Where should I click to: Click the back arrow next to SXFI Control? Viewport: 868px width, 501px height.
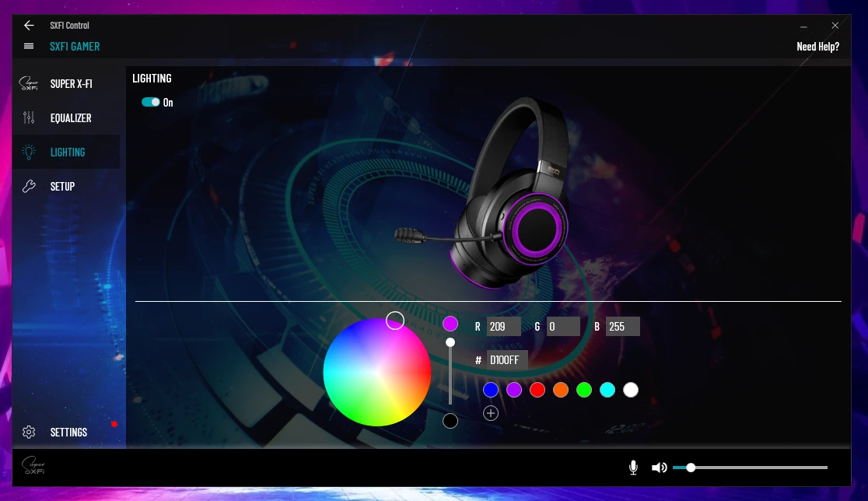(29, 26)
